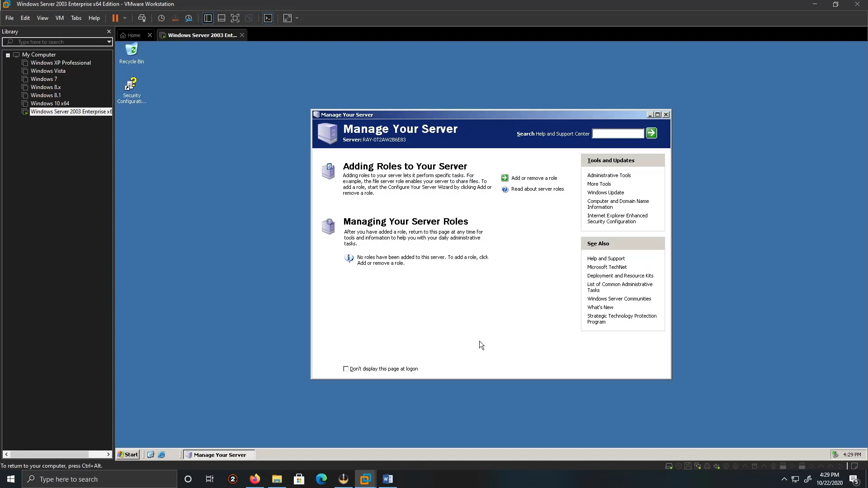Click the sound card device status icon
Screen dimensions: 868x488
pyautogui.click(x=717, y=466)
